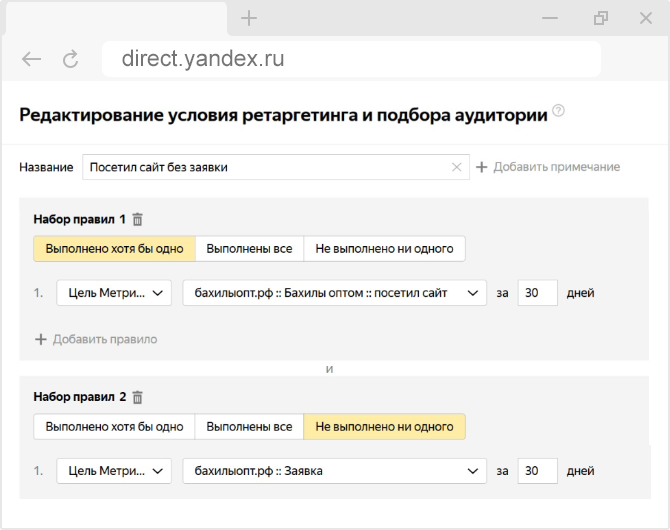
Task: Go back with browser arrow
Action: 32,59
